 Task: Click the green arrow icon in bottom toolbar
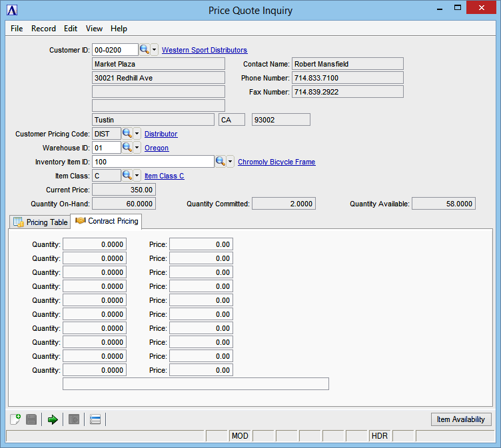pos(53,419)
